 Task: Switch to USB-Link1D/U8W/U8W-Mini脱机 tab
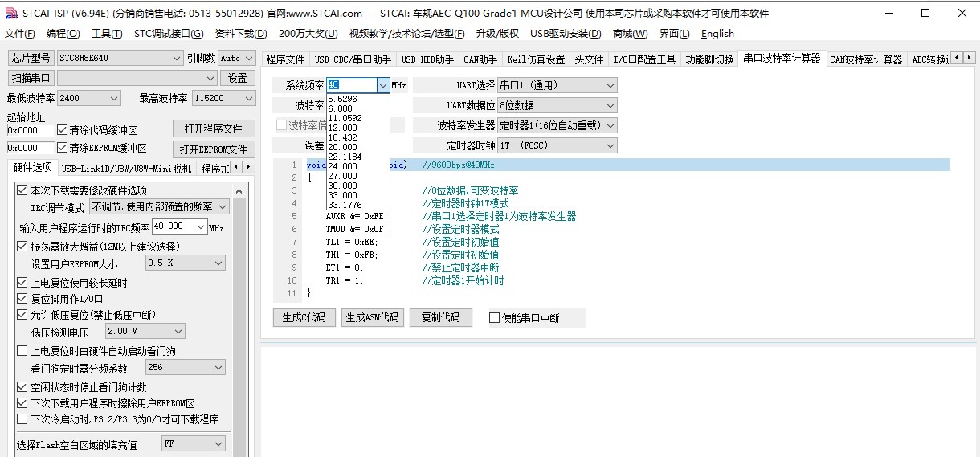point(127,168)
